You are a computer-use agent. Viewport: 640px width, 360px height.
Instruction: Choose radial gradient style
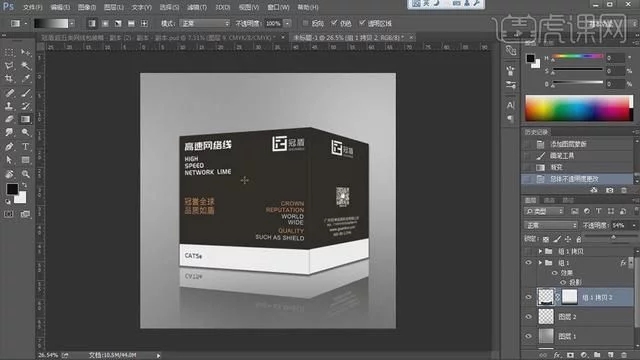[105, 24]
